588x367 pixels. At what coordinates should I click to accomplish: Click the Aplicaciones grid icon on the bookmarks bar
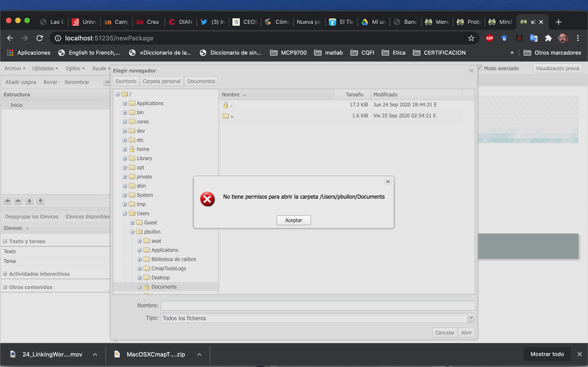10,53
